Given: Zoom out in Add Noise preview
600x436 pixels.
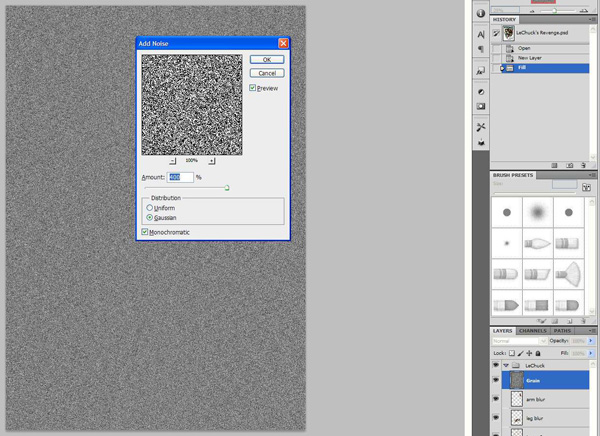Looking at the screenshot, I should 173,161.
